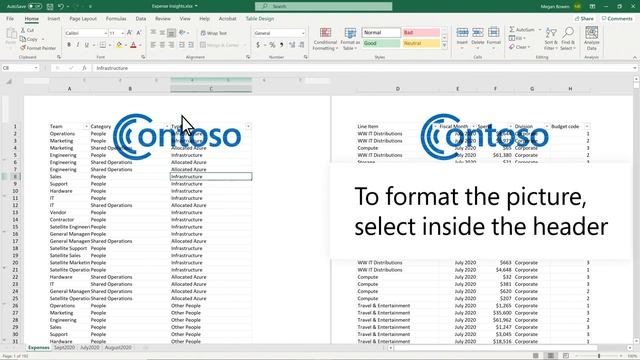
Task: Increase font size with the large A
Action: tap(129, 33)
